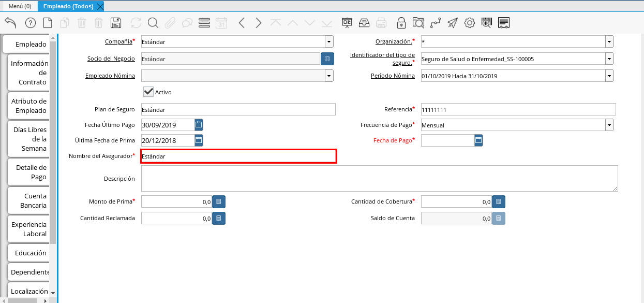Expand the Empleado Nómina dropdown
The width and height of the screenshot is (644, 303).
point(329,76)
